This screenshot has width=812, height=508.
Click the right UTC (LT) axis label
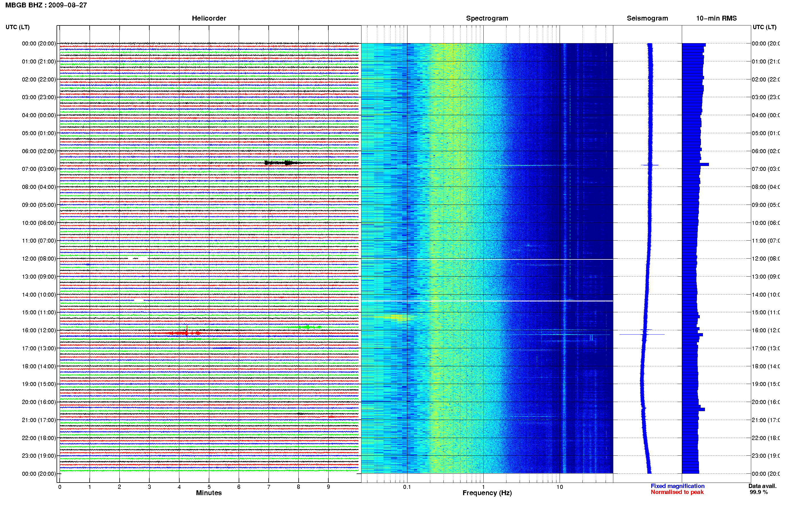[764, 27]
